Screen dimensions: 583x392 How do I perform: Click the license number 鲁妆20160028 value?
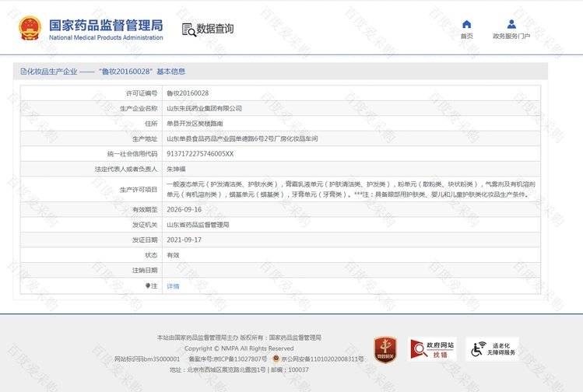(x=188, y=93)
